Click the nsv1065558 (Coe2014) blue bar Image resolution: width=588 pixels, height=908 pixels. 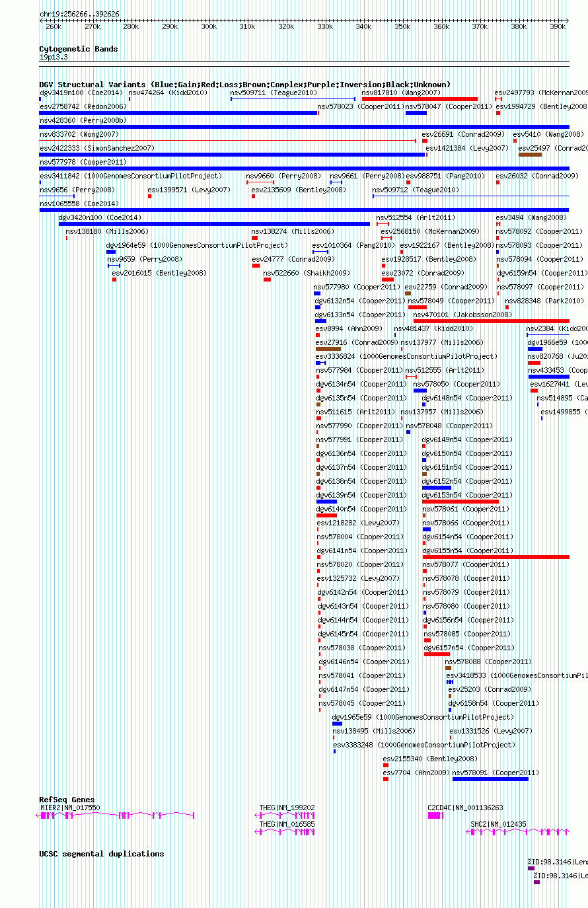tap(304, 210)
